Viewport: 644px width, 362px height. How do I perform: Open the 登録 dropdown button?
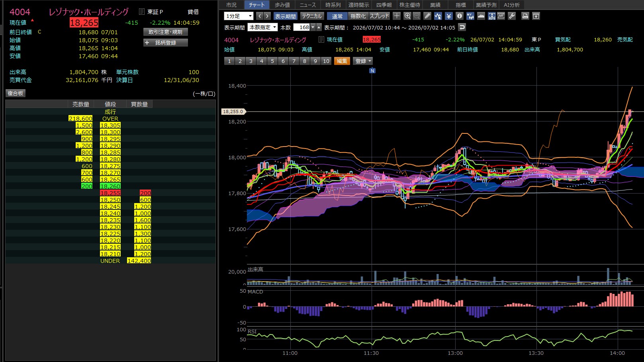(363, 61)
